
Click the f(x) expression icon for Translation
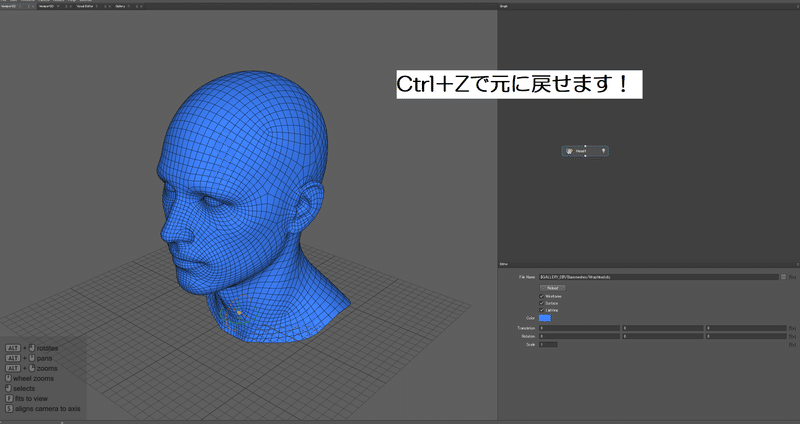(x=792, y=328)
